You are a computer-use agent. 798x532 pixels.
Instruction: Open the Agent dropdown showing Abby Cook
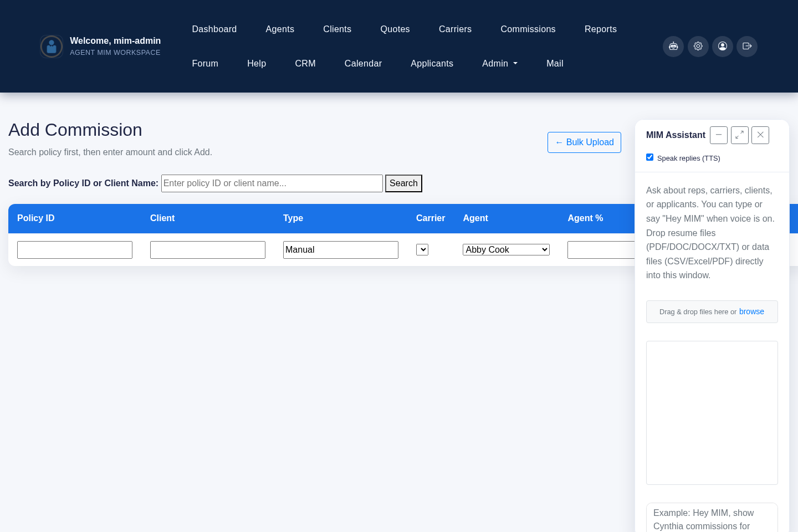point(507,250)
